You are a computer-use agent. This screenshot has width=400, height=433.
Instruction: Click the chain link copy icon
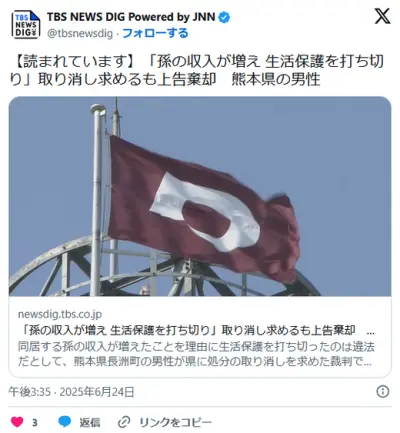click(124, 422)
